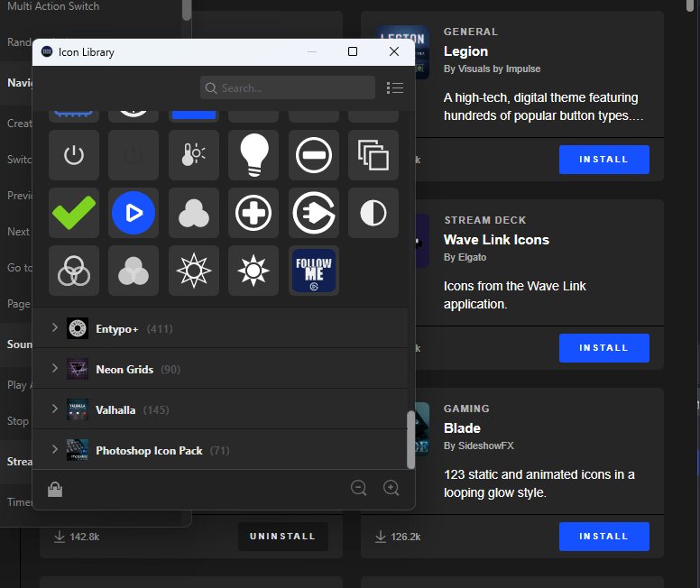
Task: Click the Neon Grids pack thumbnail
Action: [78, 369]
